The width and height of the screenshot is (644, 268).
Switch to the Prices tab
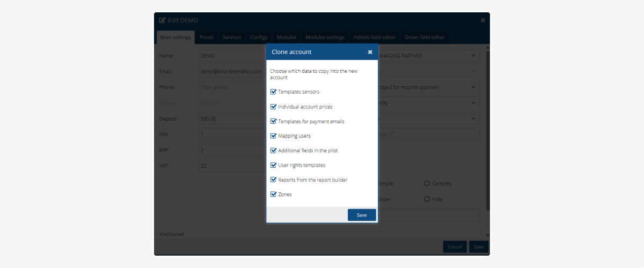(207, 38)
